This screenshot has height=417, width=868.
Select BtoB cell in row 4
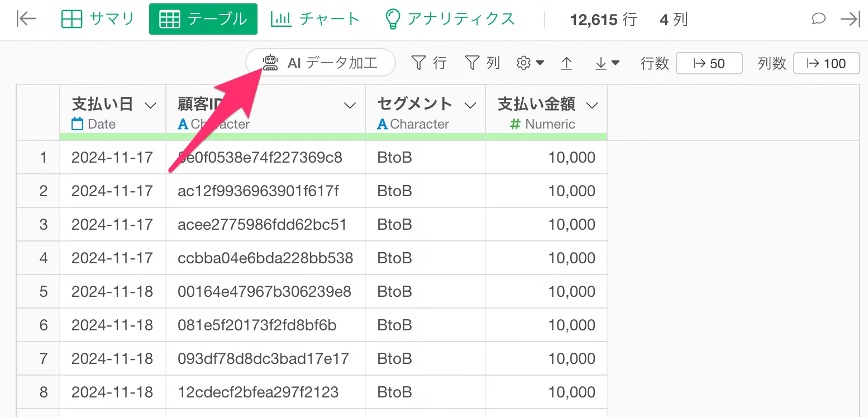425,258
